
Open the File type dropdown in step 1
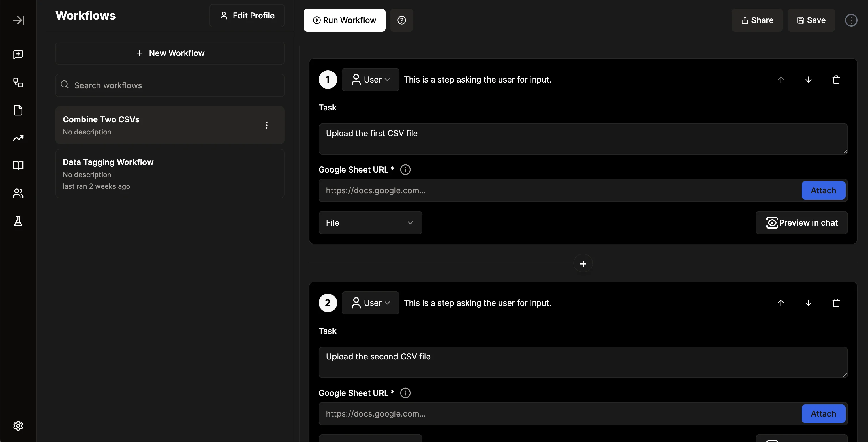(x=370, y=222)
